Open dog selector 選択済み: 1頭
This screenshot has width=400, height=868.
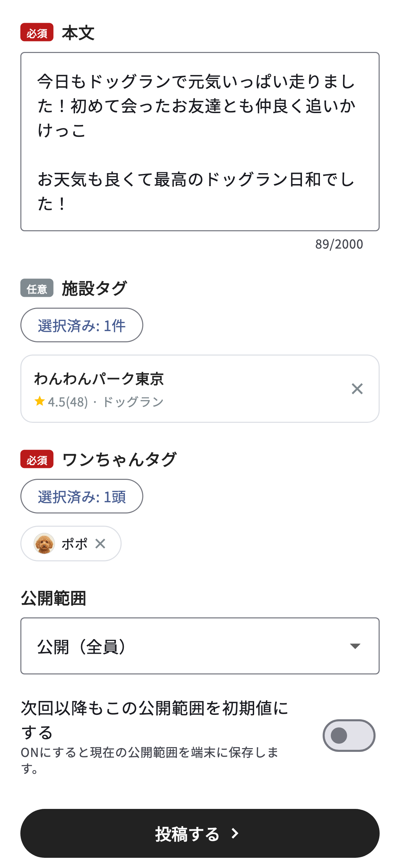(82, 496)
